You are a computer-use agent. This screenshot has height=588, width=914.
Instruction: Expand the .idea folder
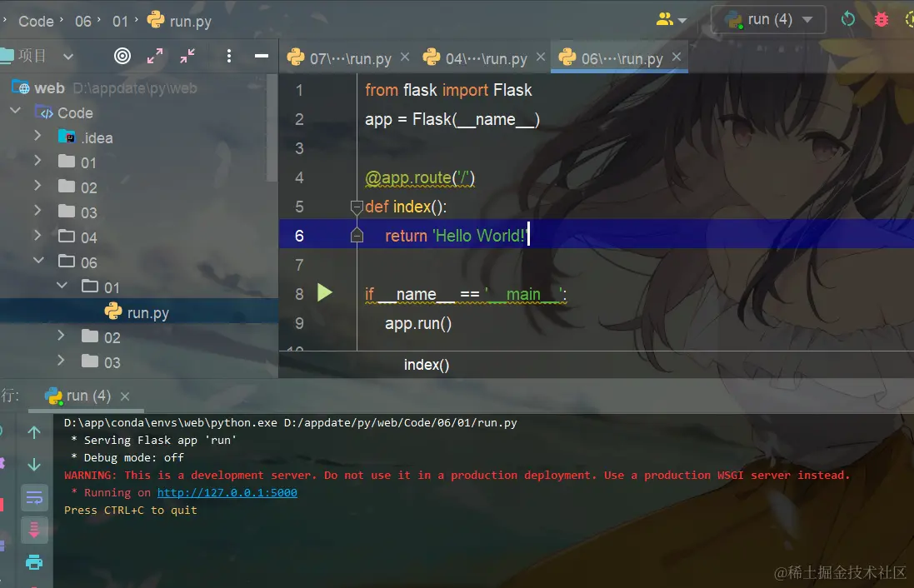pyautogui.click(x=37, y=136)
